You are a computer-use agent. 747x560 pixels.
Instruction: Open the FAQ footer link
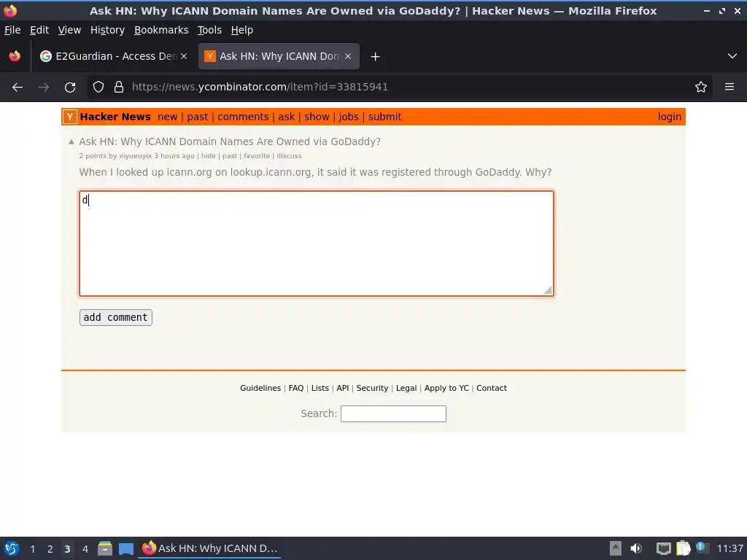(296, 388)
